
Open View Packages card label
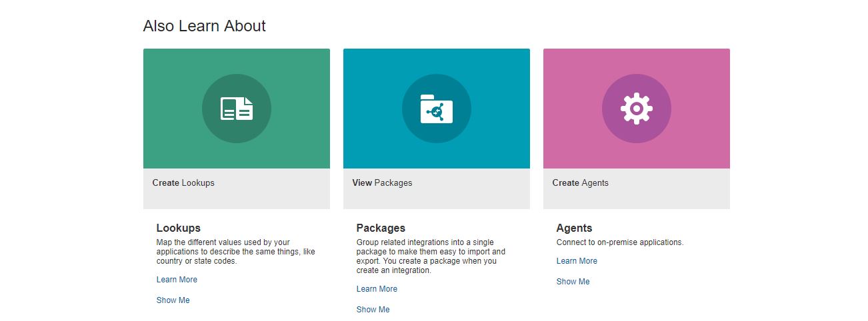[x=382, y=182]
